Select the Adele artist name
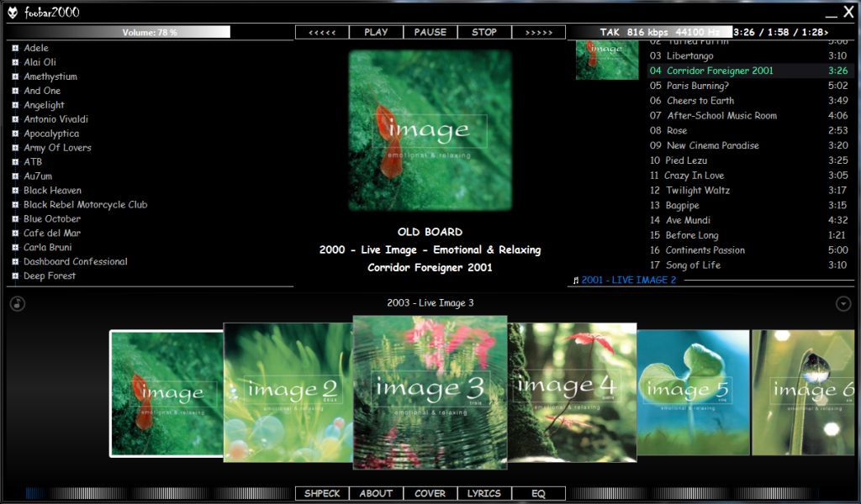861x504 pixels. (36, 48)
